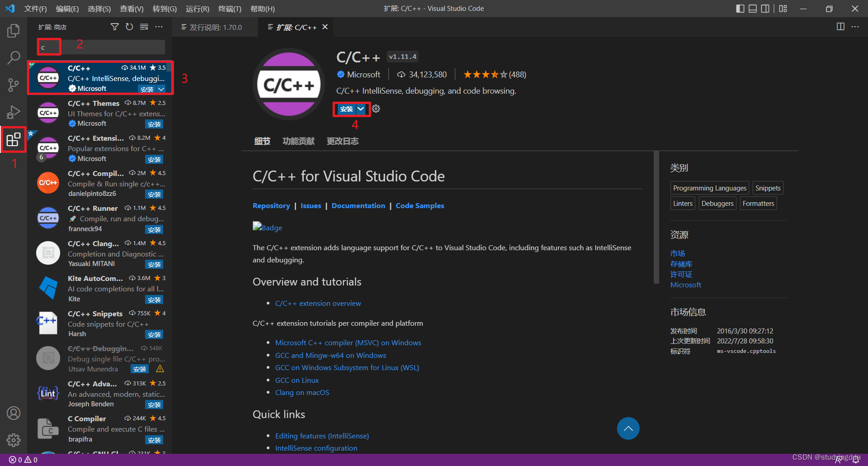Open the 市场 marketplace resource link
Viewport: 868px width, 466px height.
pos(678,253)
